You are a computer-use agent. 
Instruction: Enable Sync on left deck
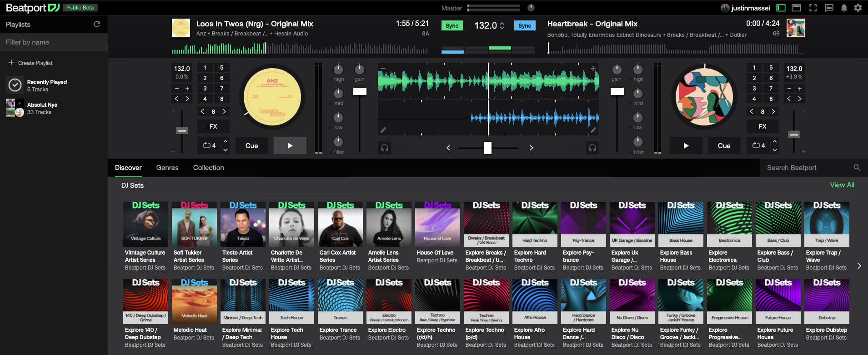pos(452,25)
